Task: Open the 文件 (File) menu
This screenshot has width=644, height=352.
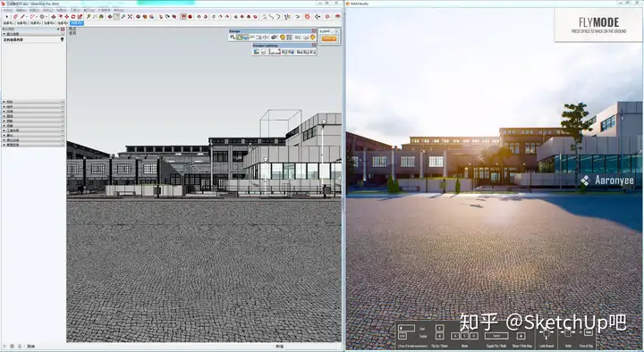Action: tap(8, 10)
